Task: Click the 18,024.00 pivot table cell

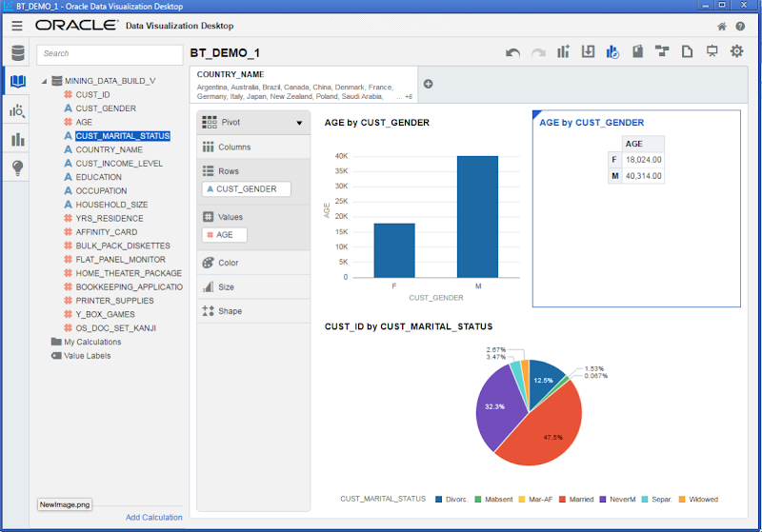Action: click(644, 160)
